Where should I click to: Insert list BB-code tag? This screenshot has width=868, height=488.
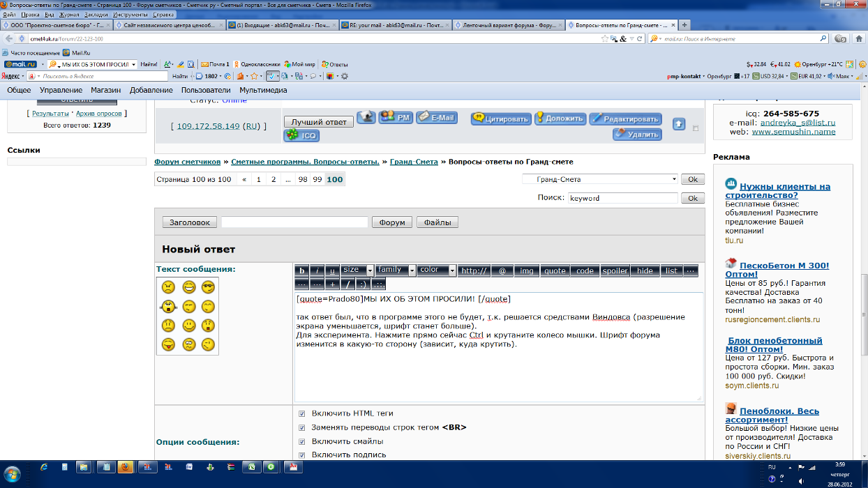point(671,270)
